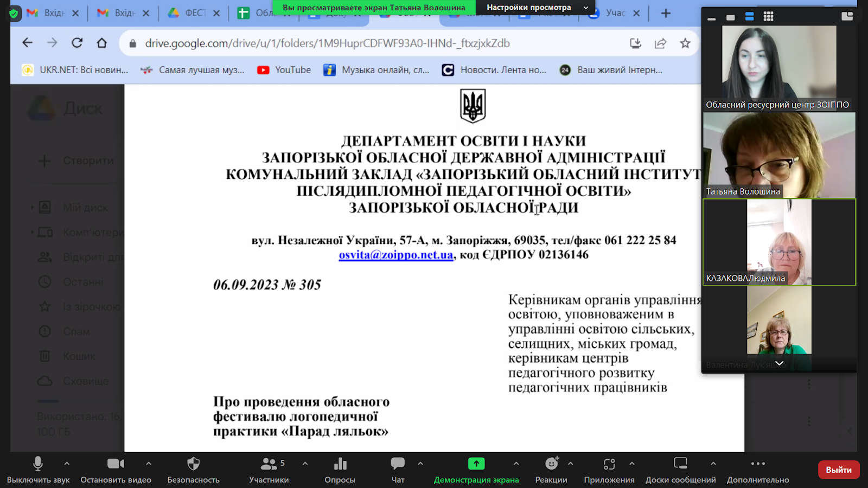
Task: Open the osvita@zoippo.net.ua email link
Action: [395, 255]
